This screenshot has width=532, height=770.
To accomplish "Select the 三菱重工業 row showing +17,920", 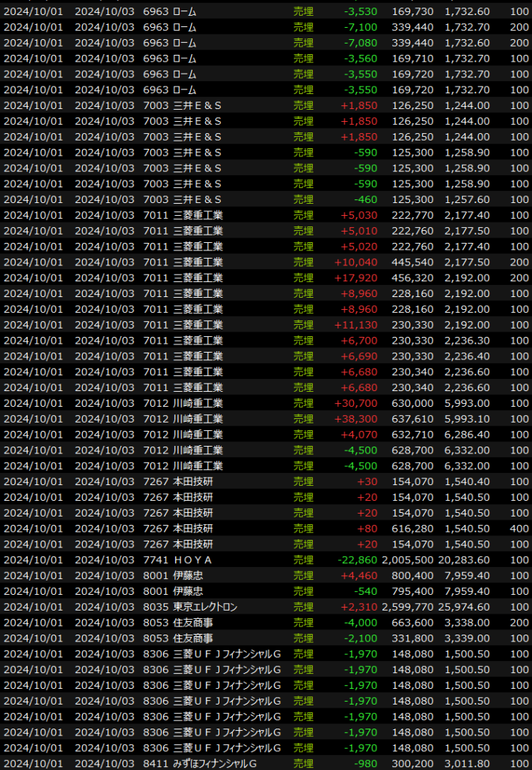I will pos(266,277).
